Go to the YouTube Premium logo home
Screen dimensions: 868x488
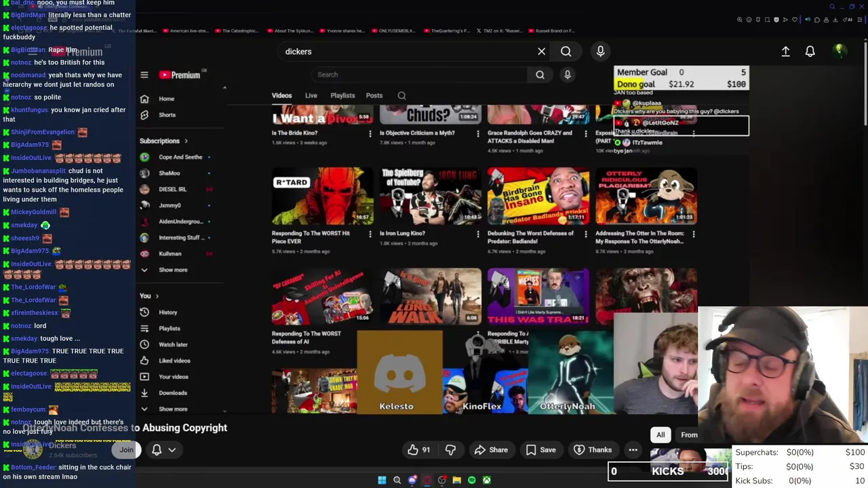(180, 75)
